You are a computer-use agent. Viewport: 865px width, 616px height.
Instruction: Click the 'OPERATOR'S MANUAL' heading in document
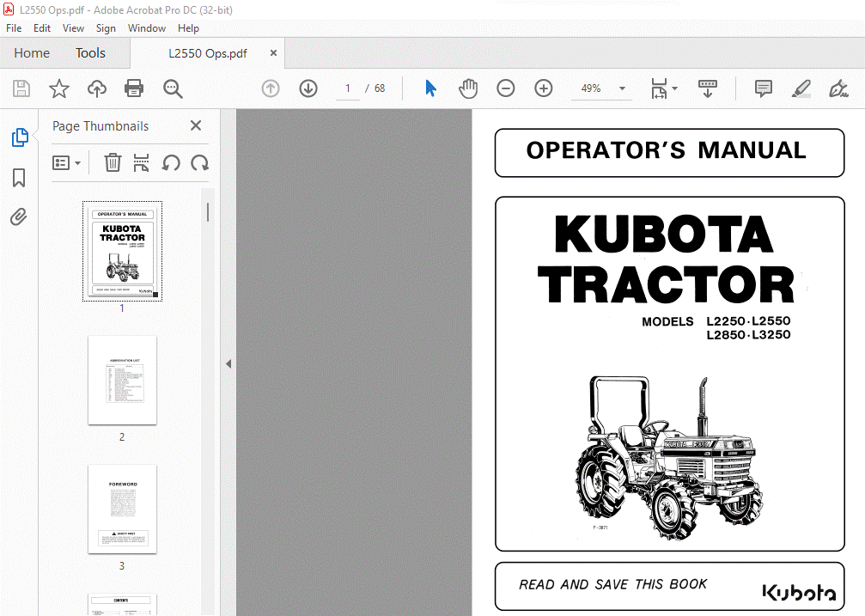coord(667,150)
